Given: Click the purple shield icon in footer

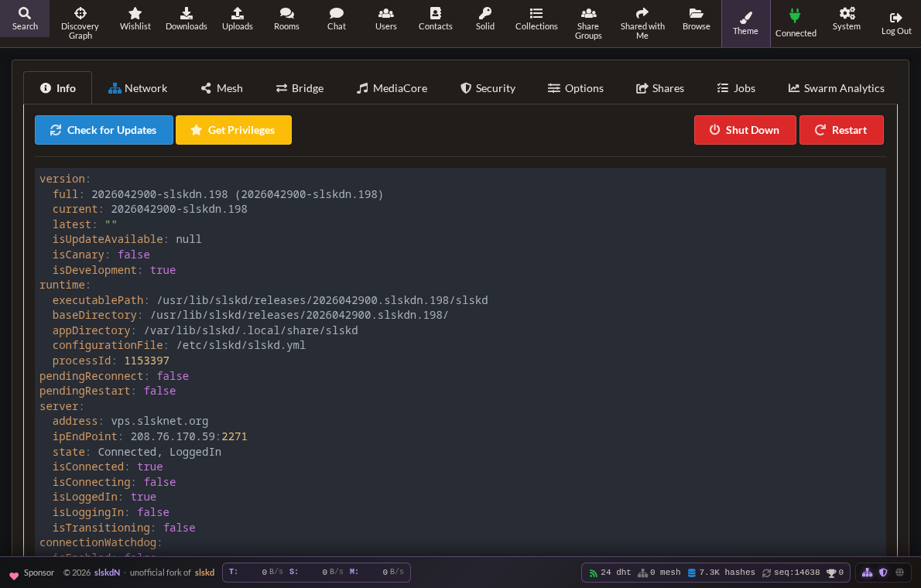Looking at the screenshot, I should click(x=883, y=573).
